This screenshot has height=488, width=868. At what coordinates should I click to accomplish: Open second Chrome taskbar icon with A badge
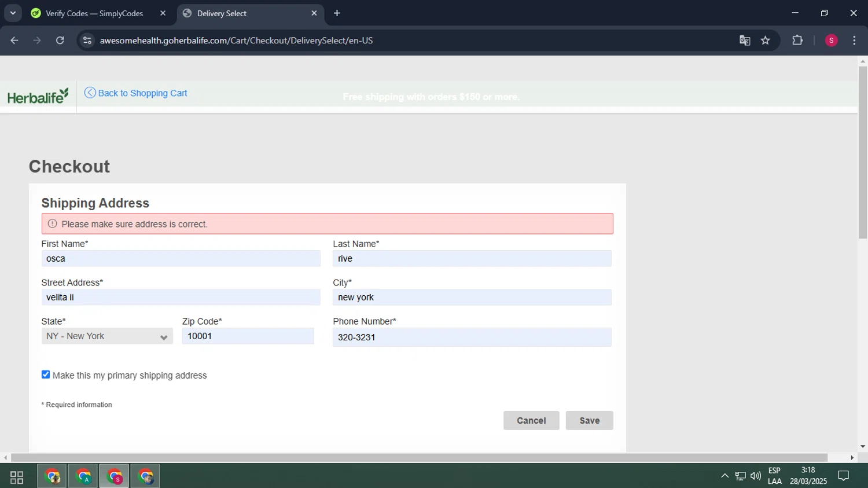tap(83, 477)
